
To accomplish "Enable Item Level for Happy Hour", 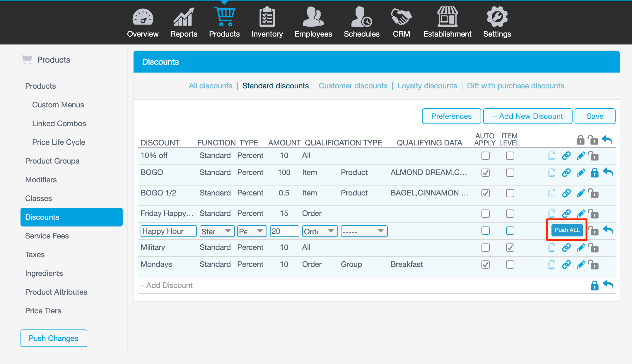I will (510, 231).
